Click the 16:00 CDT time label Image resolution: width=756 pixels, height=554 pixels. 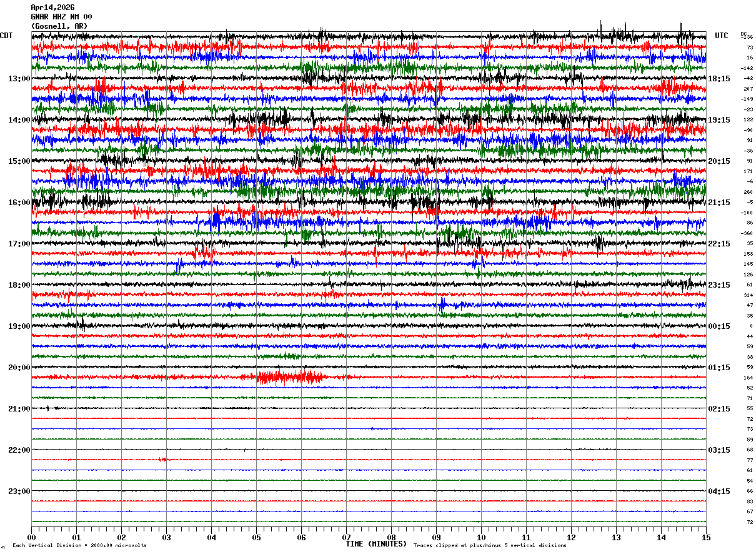(x=19, y=203)
